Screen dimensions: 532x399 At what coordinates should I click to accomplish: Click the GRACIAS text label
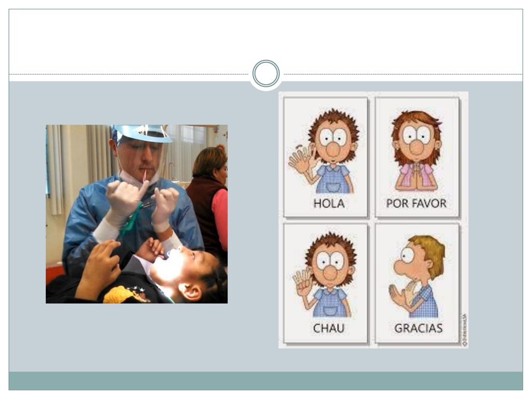[418, 328]
